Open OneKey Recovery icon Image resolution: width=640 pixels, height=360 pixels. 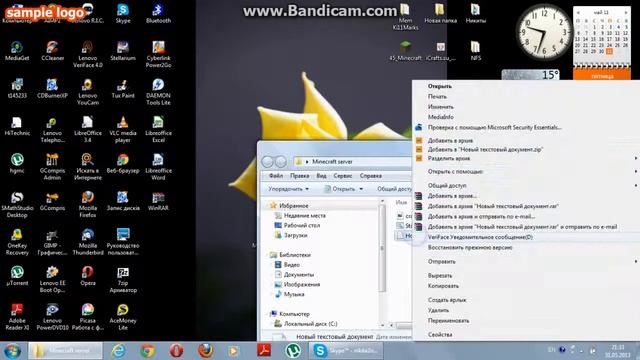(17, 242)
